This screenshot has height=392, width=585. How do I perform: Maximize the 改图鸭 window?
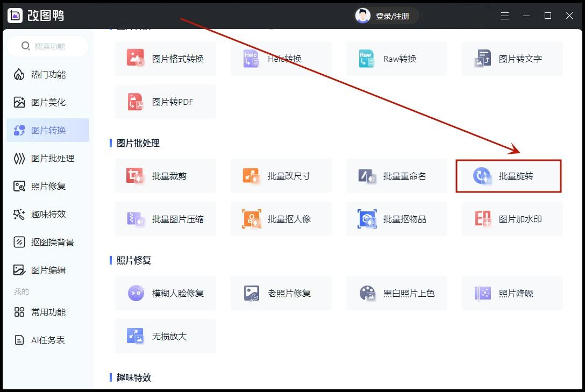click(x=548, y=16)
